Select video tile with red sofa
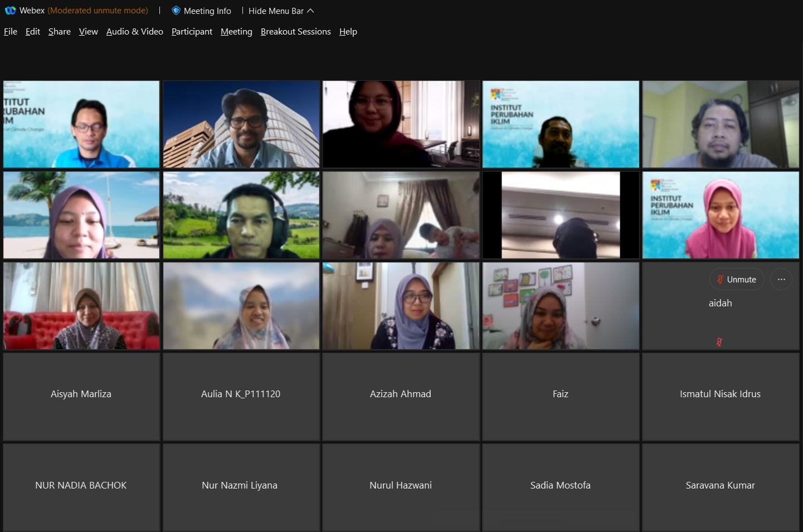This screenshot has height=532, width=803. coord(81,306)
